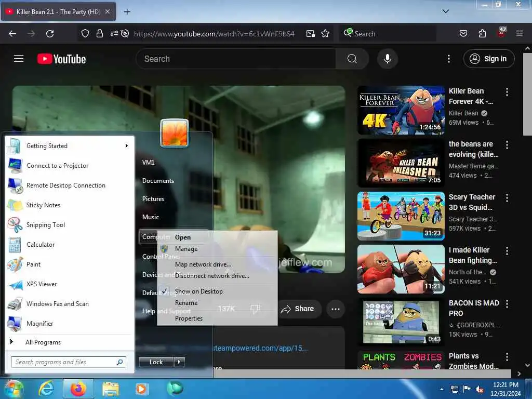Go to the YouTube logo home

tap(61, 59)
